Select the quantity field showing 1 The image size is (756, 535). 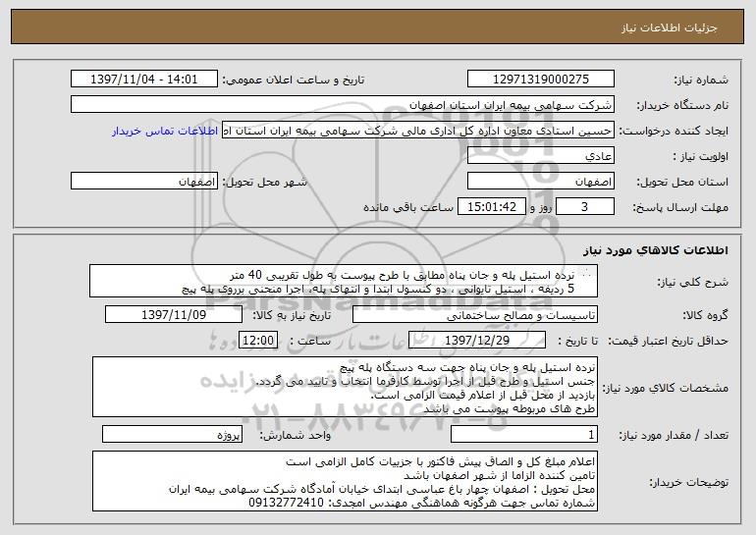tap(524, 435)
